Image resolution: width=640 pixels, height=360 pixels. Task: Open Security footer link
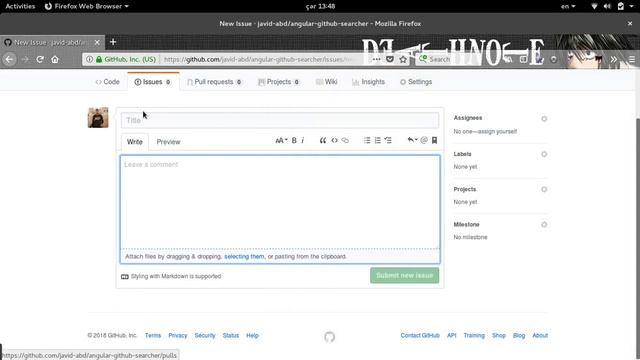click(205, 336)
